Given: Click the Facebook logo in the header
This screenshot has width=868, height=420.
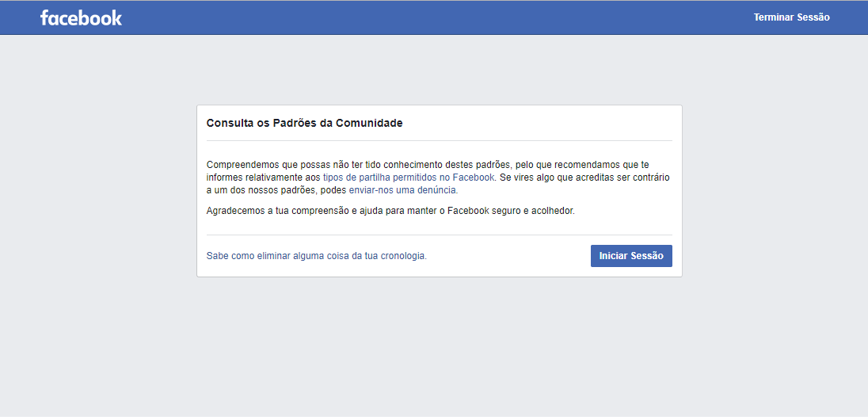Looking at the screenshot, I should click(81, 17).
